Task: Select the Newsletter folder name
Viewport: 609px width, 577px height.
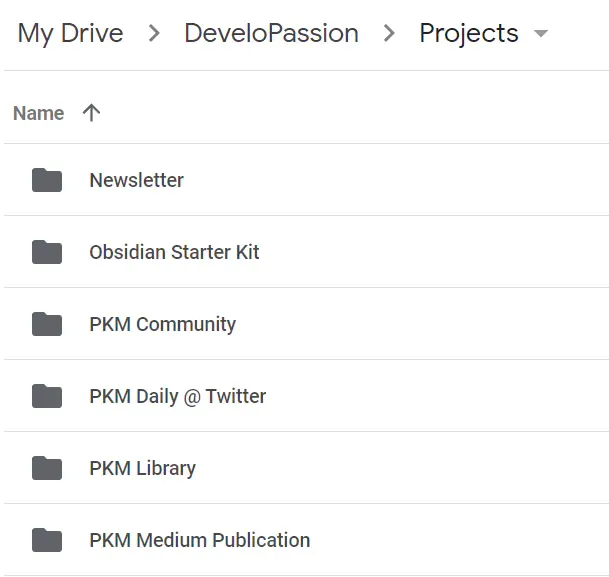Action: (136, 180)
